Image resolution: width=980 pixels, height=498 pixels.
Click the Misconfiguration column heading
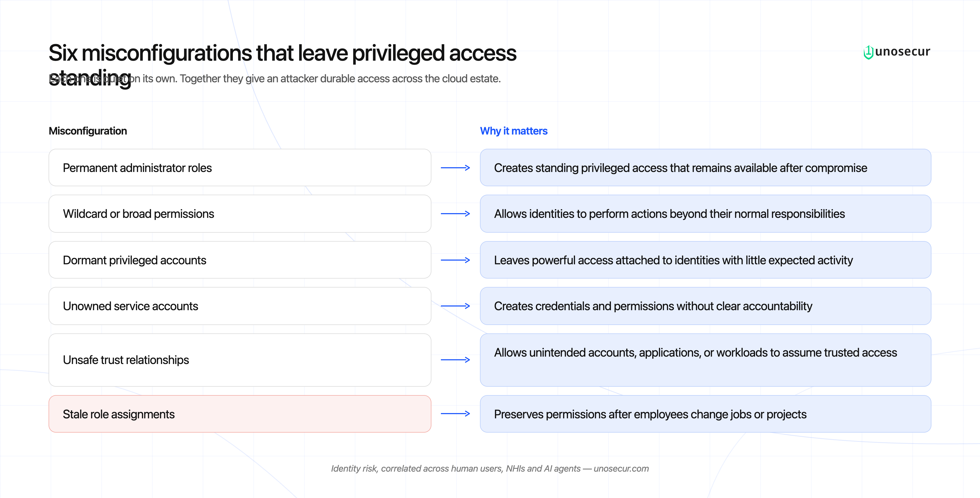(x=88, y=131)
